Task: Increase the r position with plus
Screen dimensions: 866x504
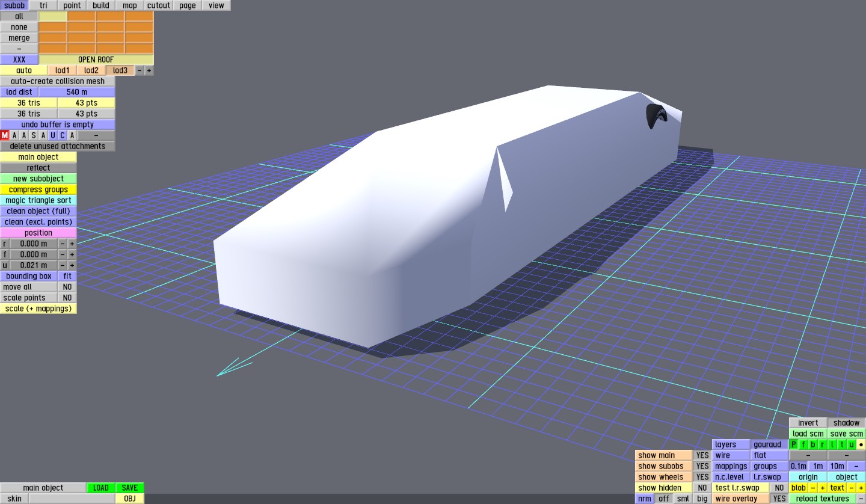Action: click(72, 244)
